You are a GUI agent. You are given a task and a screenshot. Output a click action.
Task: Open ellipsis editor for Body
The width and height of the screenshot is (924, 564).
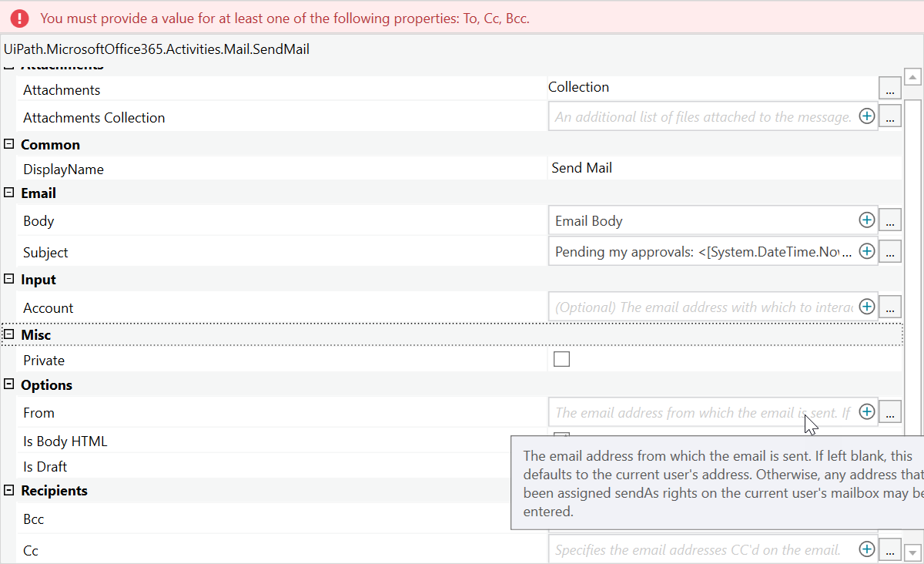tap(889, 220)
